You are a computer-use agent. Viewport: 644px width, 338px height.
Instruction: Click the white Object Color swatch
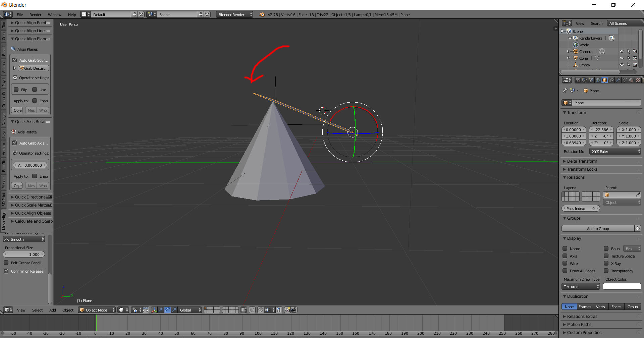coord(622,287)
